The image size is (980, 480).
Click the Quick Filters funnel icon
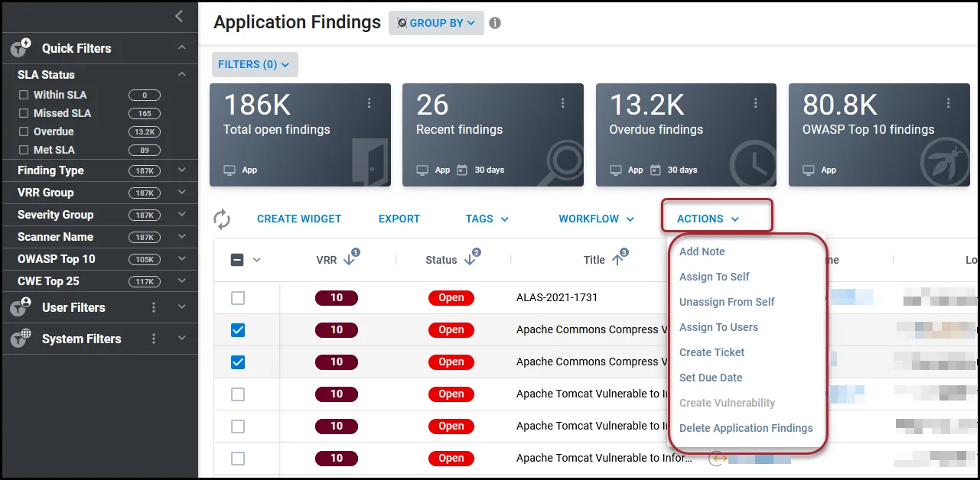click(20, 48)
